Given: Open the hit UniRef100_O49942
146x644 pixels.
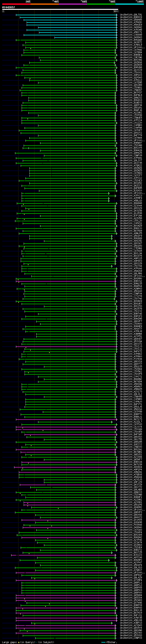Looking at the screenshot, I should pyautogui.click(x=131, y=27).
